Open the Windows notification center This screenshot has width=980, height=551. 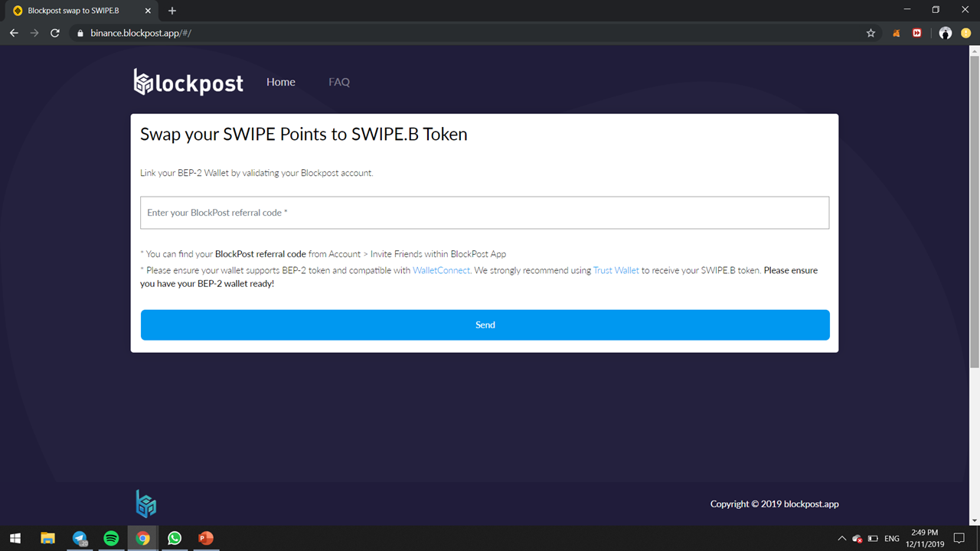point(959,539)
